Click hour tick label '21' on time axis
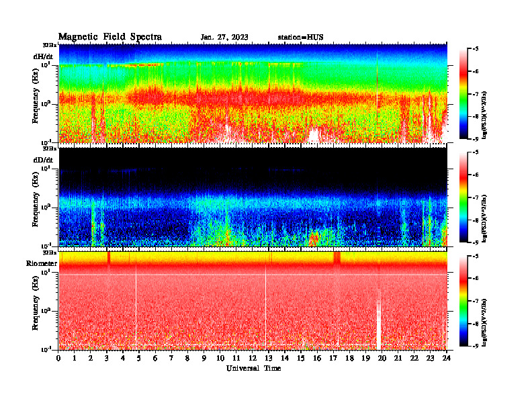The width and height of the screenshot is (532, 411). (x=398, y=359)
